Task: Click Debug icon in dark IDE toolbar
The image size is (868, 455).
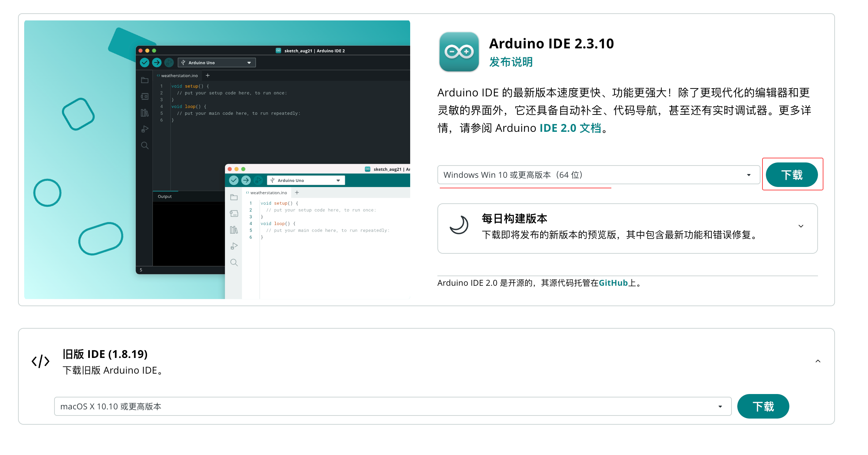Action: click(169, 62)
